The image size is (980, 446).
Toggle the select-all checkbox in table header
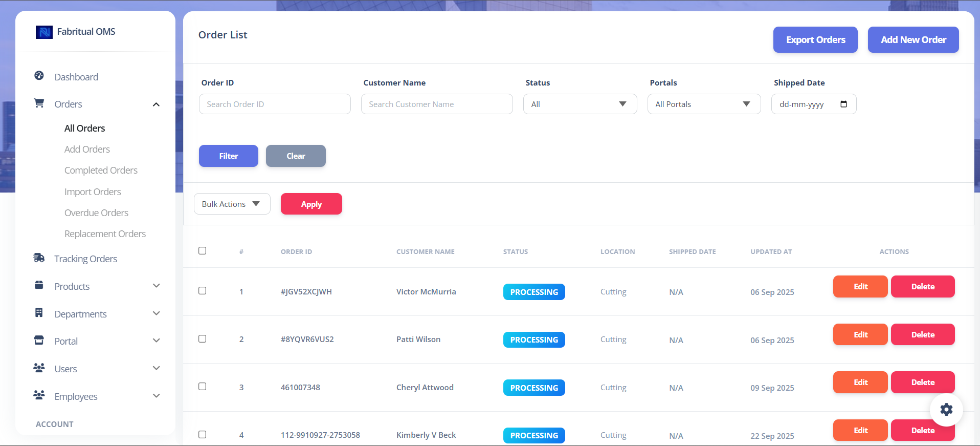click(203, 251)
